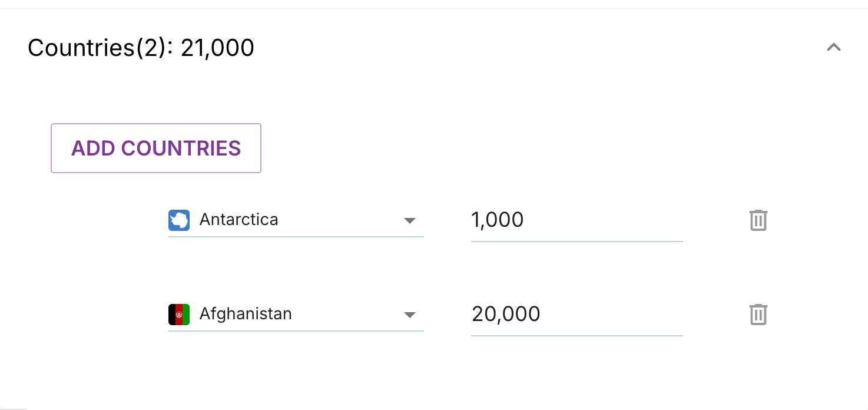Image resolution: width=868 pixels, height=410 pixels.
Task: Collapse the Countries section using the chevron
Action: pos(833,48)
